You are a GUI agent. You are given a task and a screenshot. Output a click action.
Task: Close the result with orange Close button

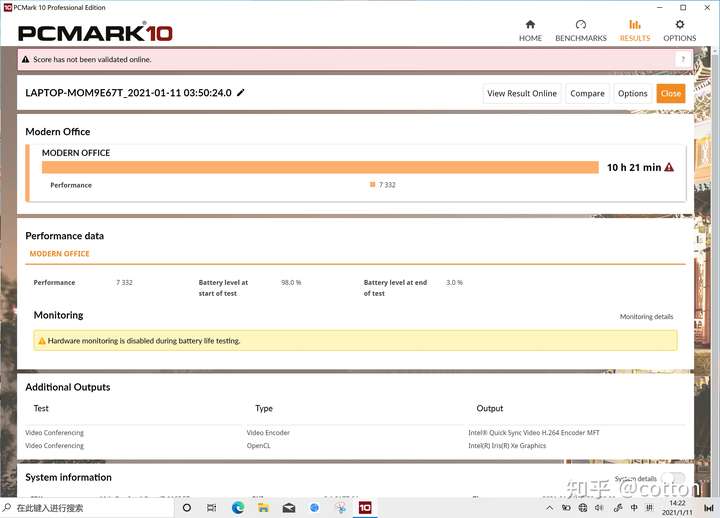pyautogui.click(x=671, y=93)
